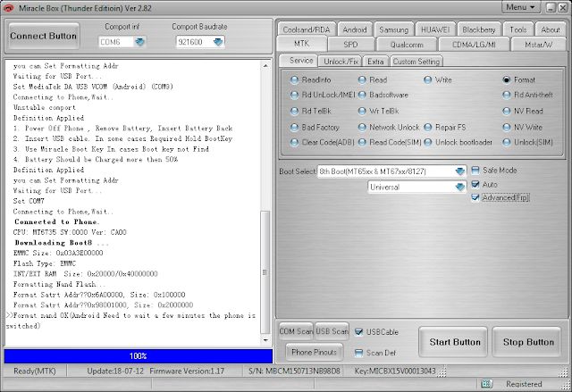Viewport: 572px width, 392px height.
Task: Click the status bar network icon beside Registered
Action: point(486,384)
